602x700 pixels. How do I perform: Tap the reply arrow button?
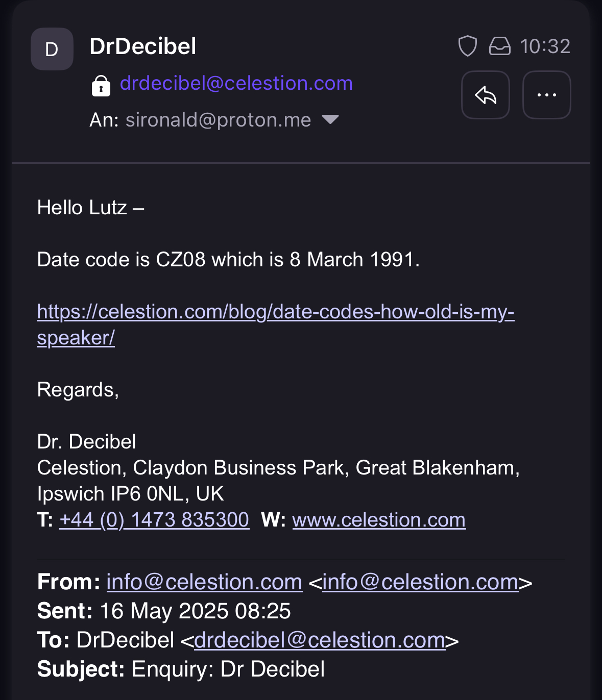tap(485, 95)
